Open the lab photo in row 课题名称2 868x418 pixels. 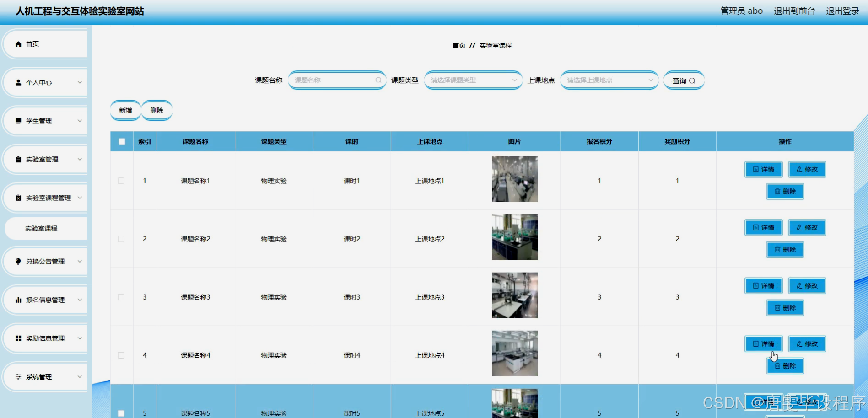point(515,237)
